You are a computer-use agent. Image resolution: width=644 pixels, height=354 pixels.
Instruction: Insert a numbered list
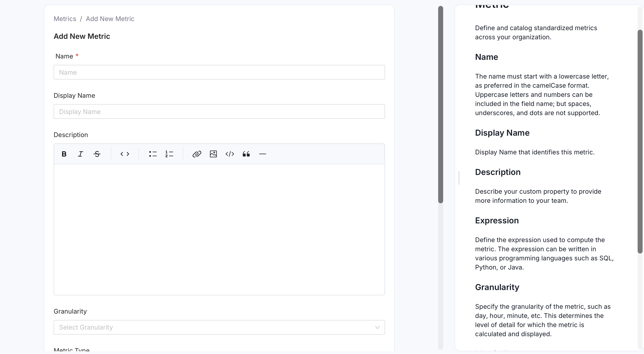point(169,154)
